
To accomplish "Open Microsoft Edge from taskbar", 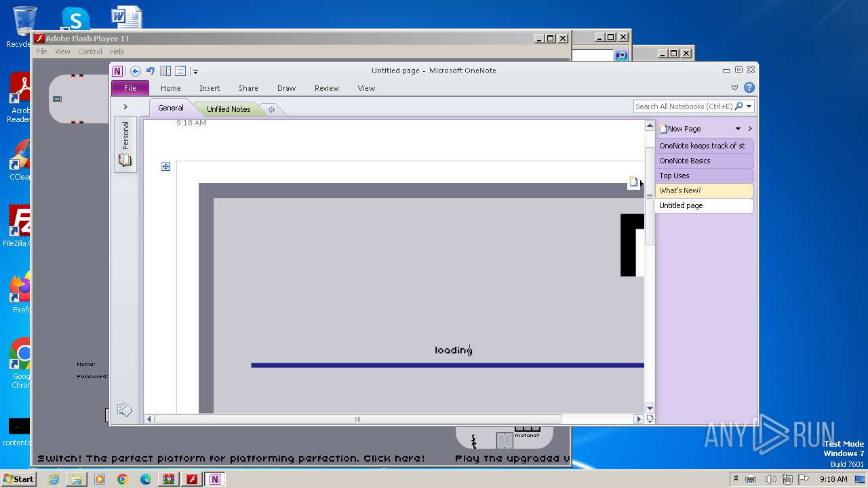I will point(146,479).
